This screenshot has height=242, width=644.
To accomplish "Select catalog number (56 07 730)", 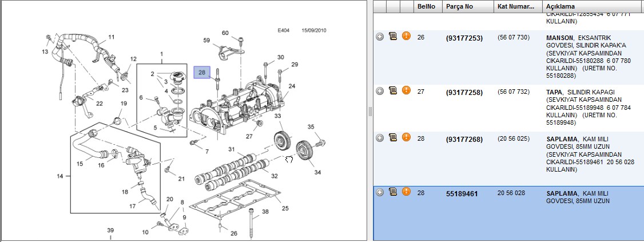I will point(514,37).
